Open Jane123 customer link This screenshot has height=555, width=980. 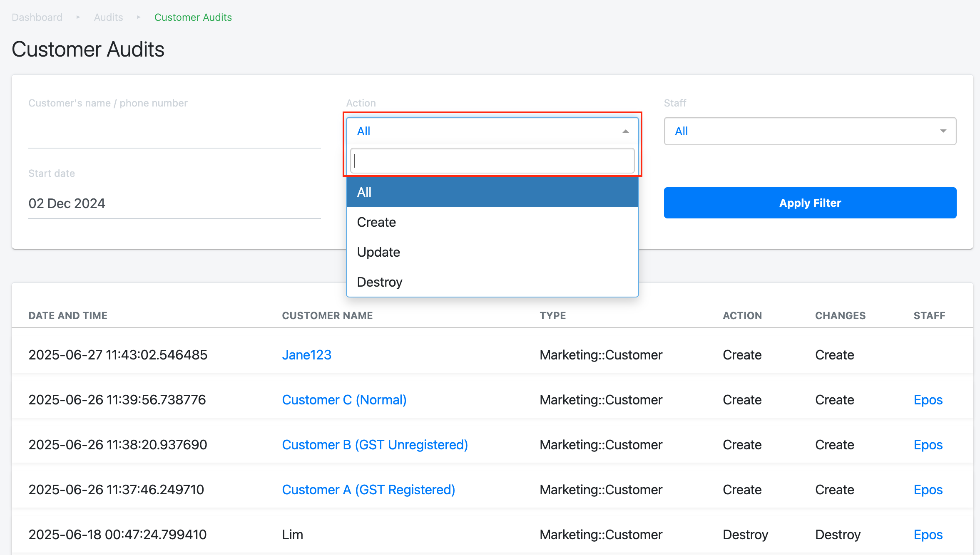(306, 355)
